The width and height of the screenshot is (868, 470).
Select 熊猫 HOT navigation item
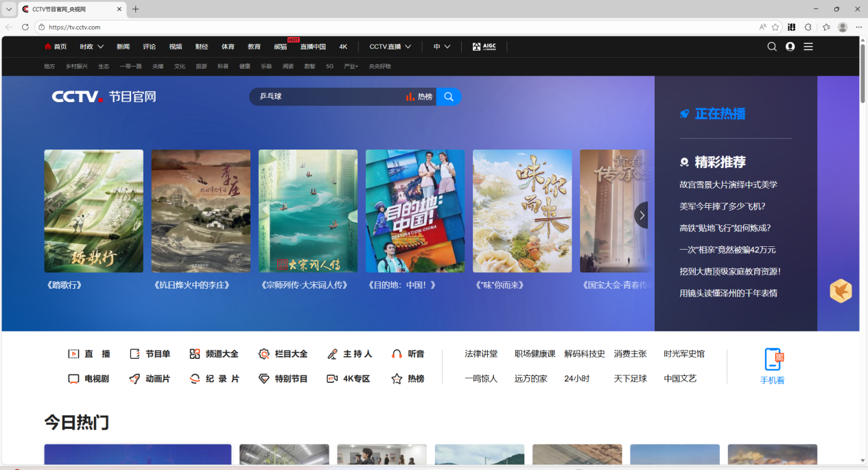click(281, 47)
